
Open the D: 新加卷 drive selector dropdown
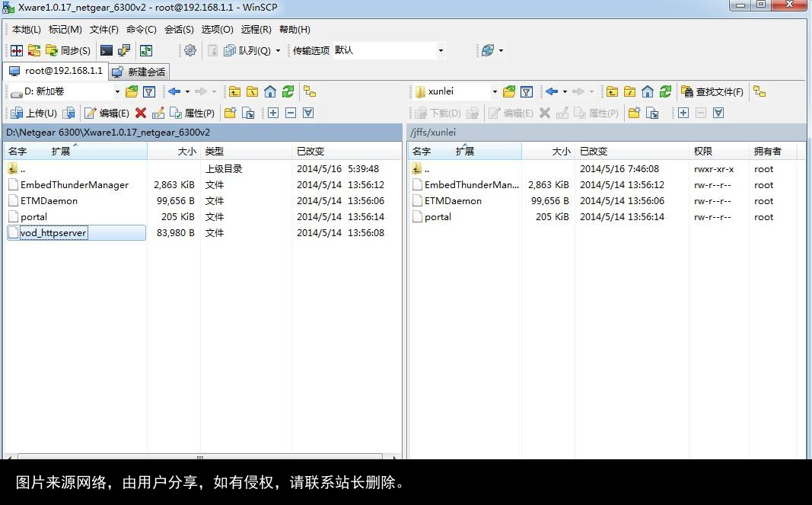(x=117, y=91)
